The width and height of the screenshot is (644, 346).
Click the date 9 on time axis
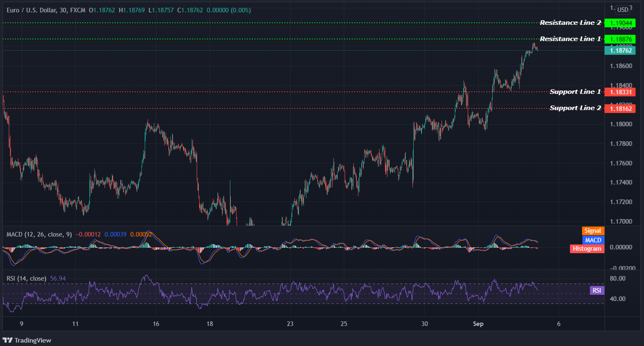point(22,324)
